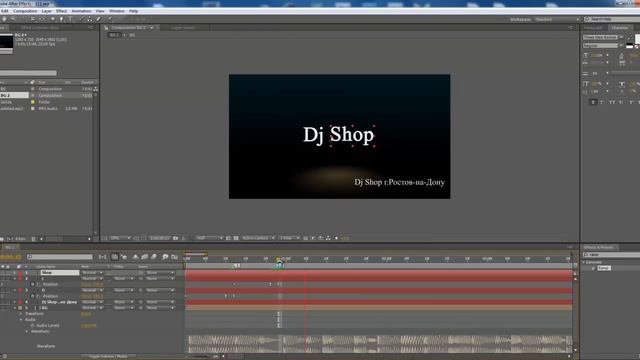640x360 pixels.
Task: Open the Active Camera dropdown under viewer
Action: 258,238
